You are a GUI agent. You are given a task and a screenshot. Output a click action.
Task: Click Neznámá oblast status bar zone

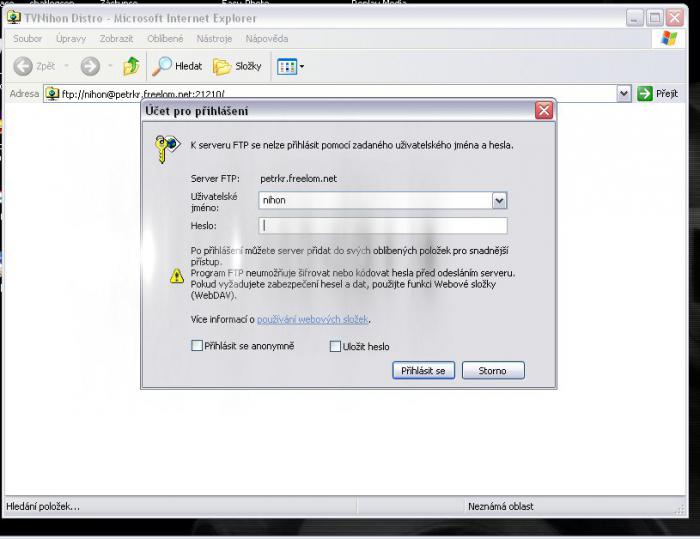[x=500, y=506]
